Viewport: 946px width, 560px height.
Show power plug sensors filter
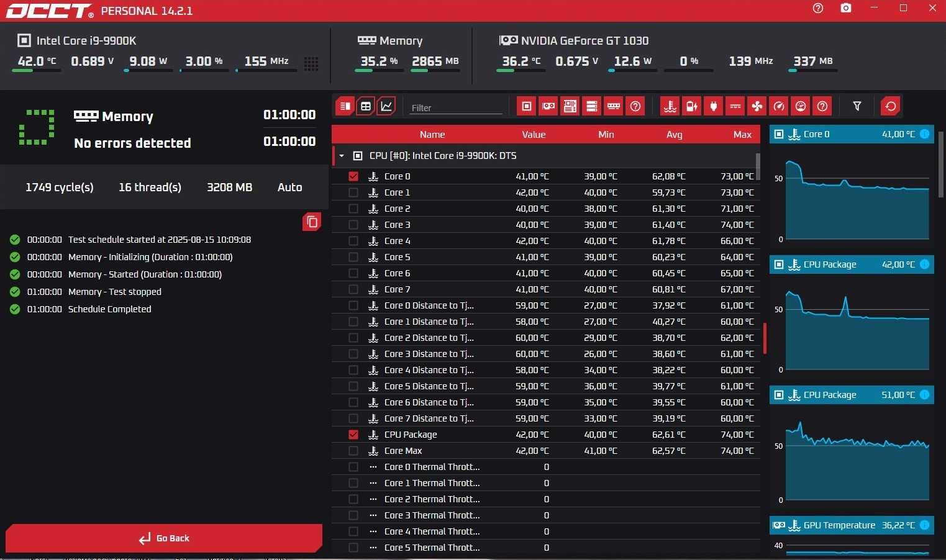714,106
